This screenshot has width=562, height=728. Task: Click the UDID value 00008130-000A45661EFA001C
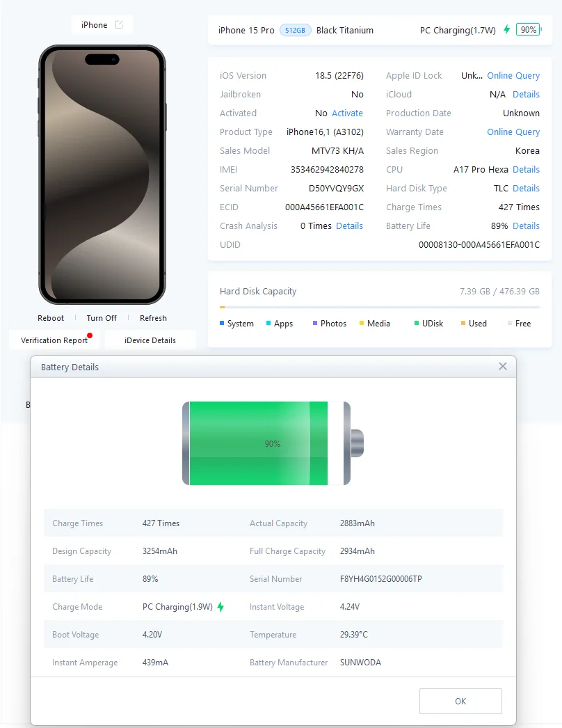479,245
